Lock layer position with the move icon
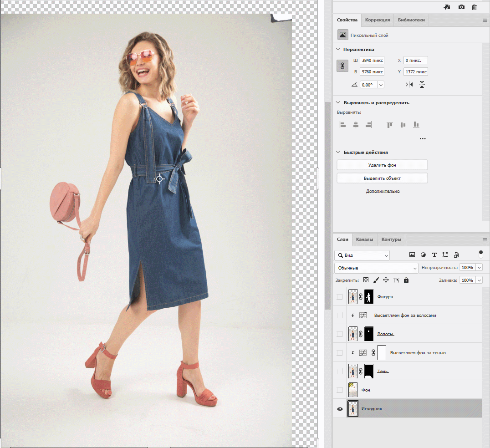 click(386, 280)
